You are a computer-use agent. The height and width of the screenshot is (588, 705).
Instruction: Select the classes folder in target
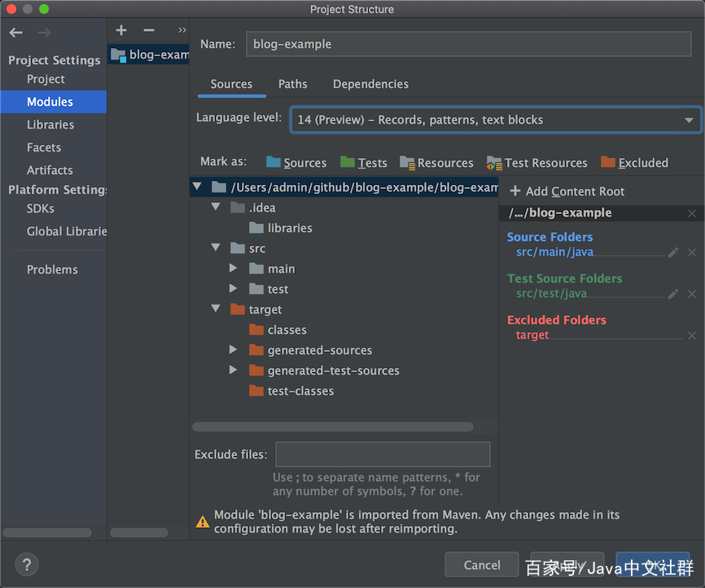[278, 330]
